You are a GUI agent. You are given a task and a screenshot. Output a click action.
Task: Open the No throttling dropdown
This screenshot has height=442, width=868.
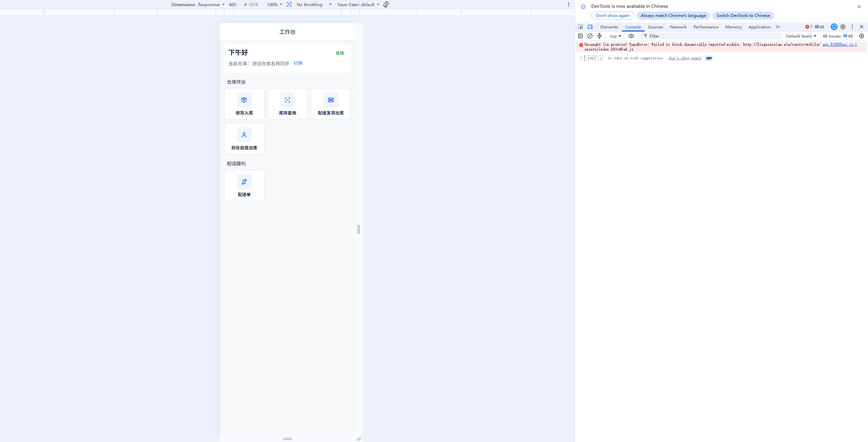(x=314, y=4)
